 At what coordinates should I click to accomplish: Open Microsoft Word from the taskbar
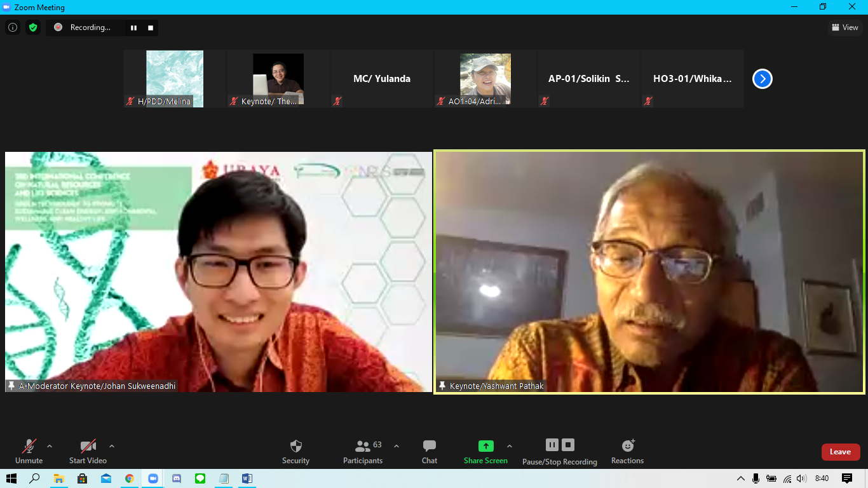(x=247, y=478)
